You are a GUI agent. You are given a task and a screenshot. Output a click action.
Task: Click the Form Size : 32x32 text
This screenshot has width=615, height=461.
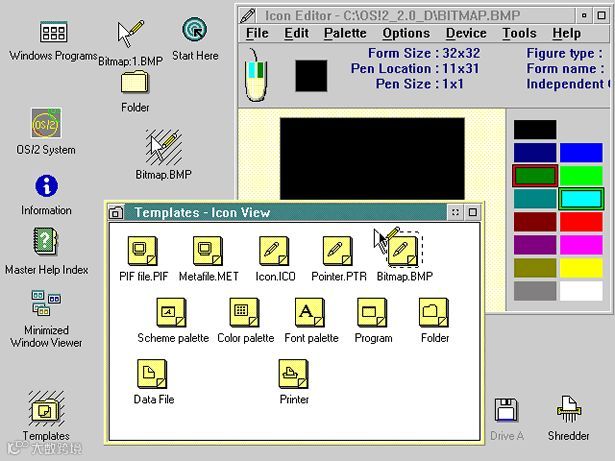click(424, 53)
